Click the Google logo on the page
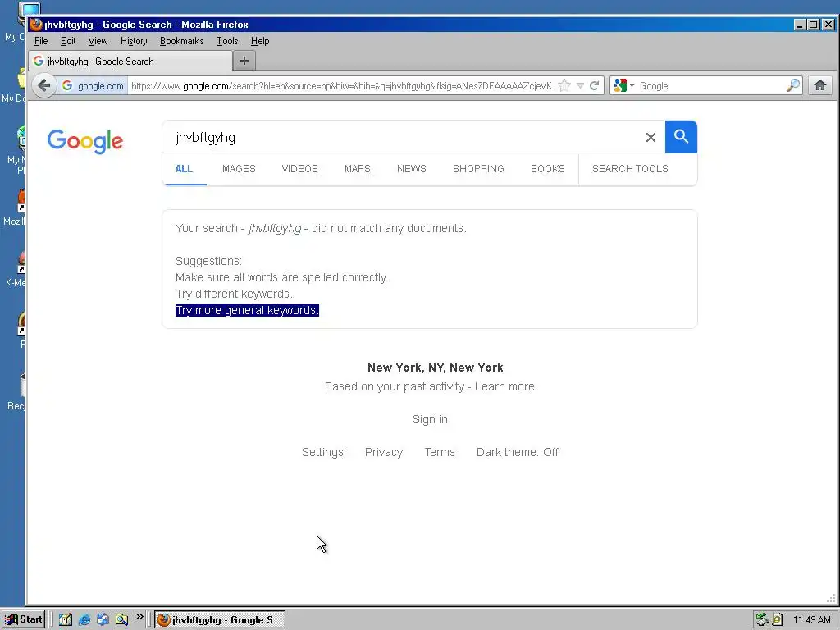840x630 pixels. click(85, 141)
